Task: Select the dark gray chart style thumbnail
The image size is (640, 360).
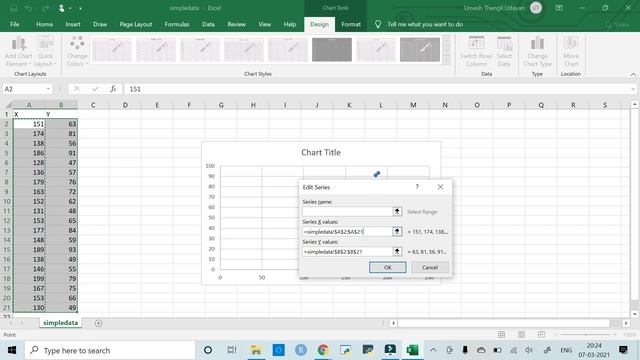Action: click(332, 49)
